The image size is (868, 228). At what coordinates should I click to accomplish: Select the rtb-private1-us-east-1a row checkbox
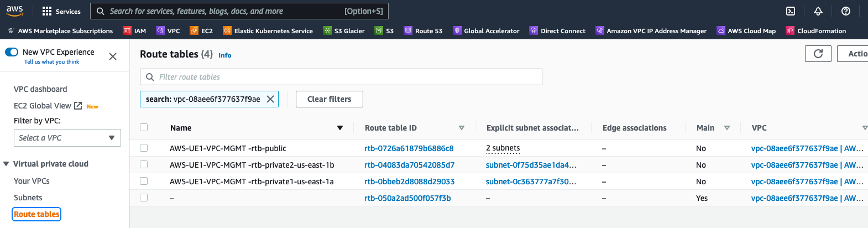[x=144, y=181]
